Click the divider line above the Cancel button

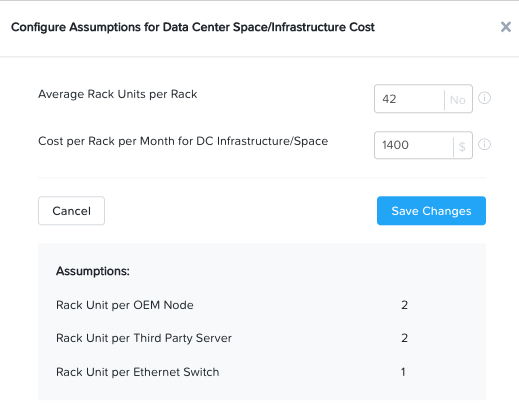(x=262, y=178)
